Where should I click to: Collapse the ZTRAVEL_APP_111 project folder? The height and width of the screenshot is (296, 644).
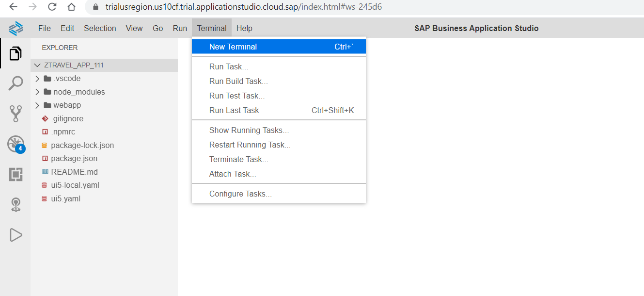(x=37, y=65)
